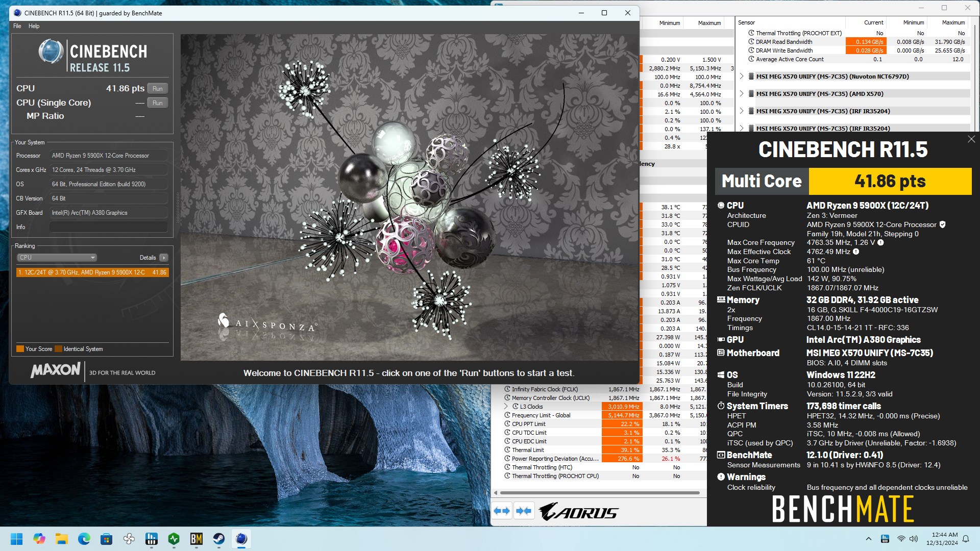Expand the first MSI X570 UNIFY IRF IR35204 node

click(742, 111)
